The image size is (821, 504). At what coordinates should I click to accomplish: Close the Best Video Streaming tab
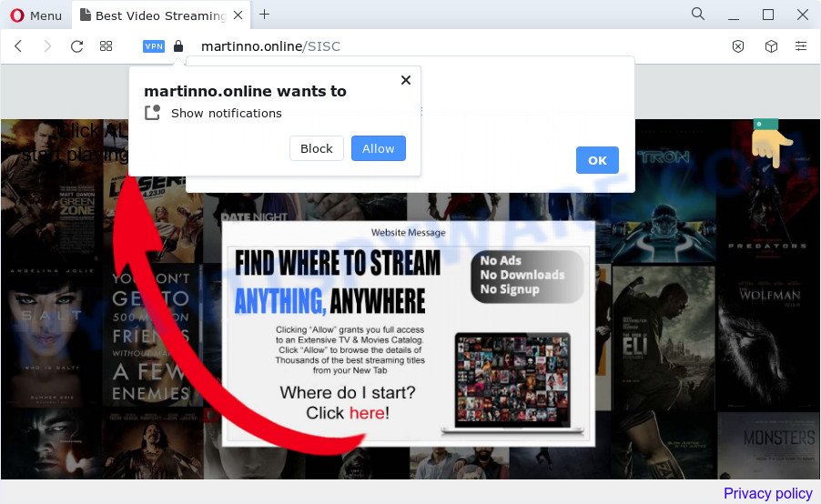[x=238, y=15]
